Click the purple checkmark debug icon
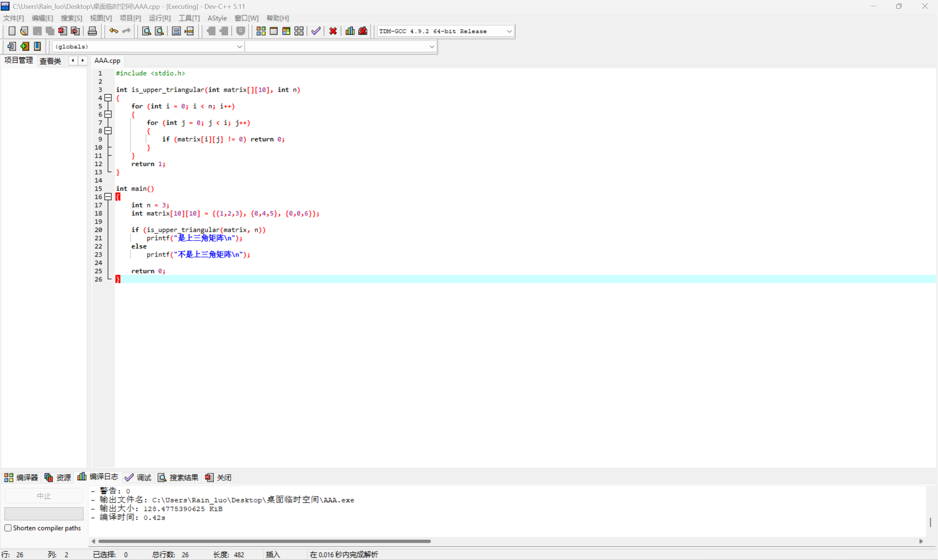Image resolution: width=938 pixels, height=560 pixels. click(x=315, y=31)
